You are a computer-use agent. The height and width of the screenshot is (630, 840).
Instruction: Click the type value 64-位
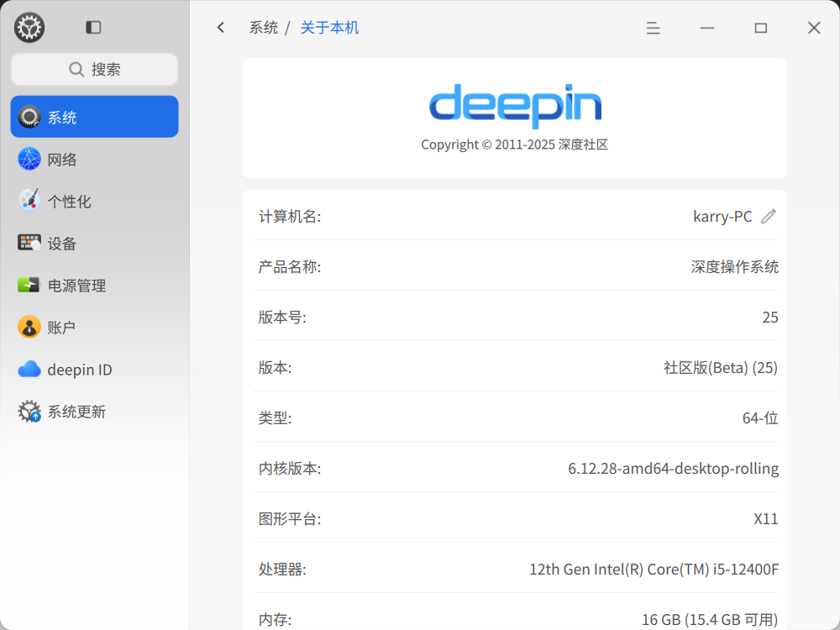[760, 417]
